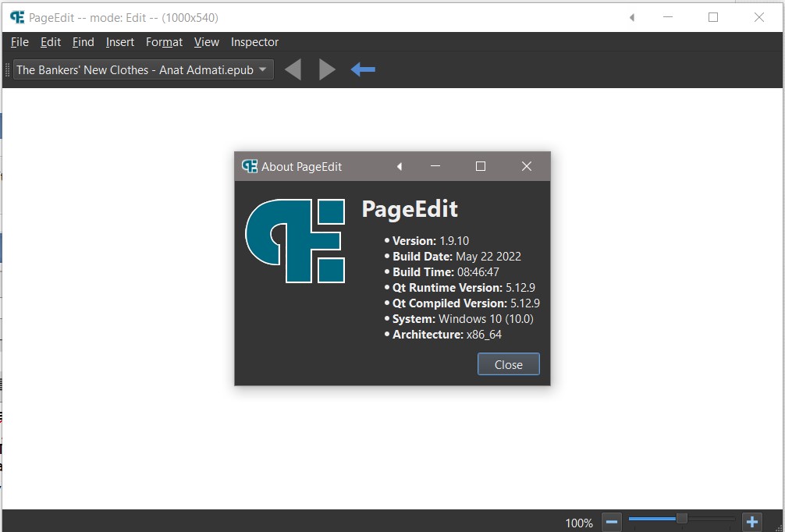Image resolution: width=785 pixels, height=532 pixels.
Task: Open the Insert menu
Action: [x=120, y=42]
